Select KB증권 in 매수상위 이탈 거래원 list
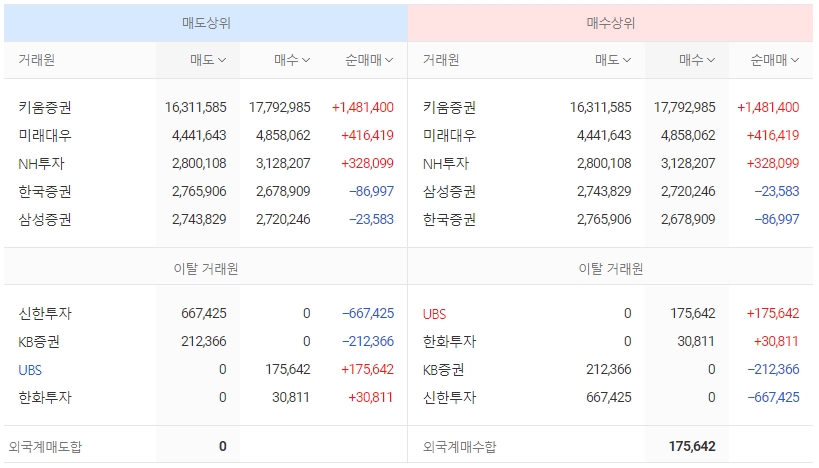The width and height of the screenshot is (819, 468). tap(443, 370)
